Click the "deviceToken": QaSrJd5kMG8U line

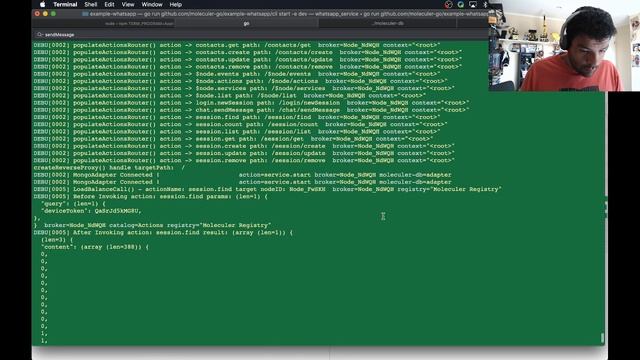(x=91, y=211)
